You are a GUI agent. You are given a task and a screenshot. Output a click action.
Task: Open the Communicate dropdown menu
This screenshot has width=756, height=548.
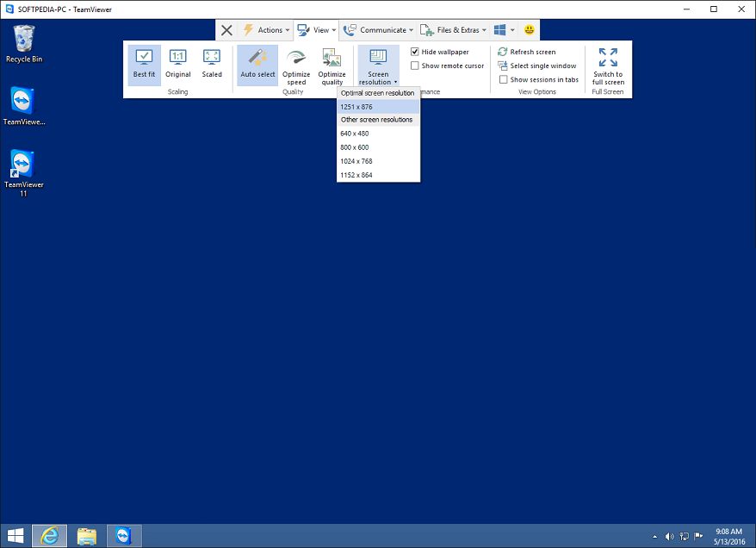[379, 30]
